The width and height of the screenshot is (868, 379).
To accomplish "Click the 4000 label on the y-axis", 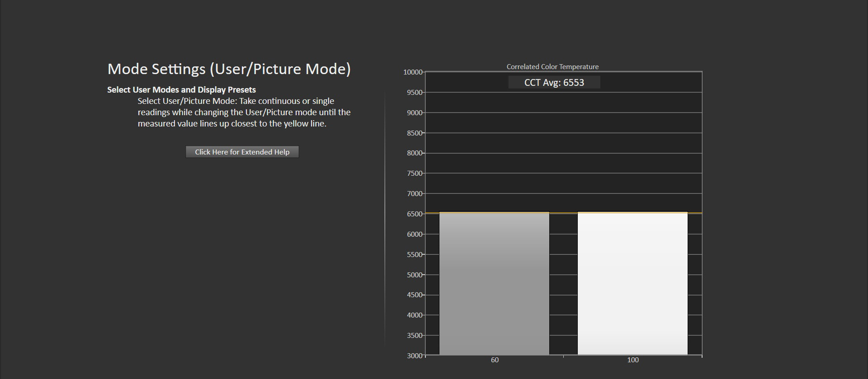I will (x=414, y=315).
